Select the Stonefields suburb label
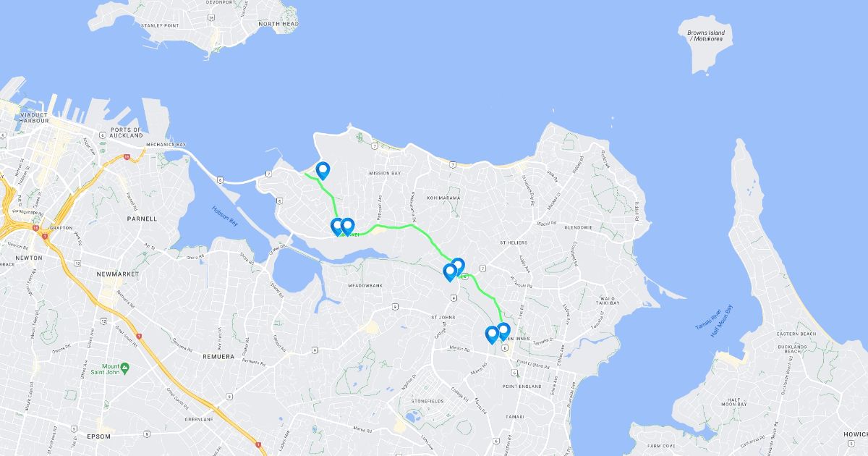This screenshot has height=456, width=868. pos(427,400)
